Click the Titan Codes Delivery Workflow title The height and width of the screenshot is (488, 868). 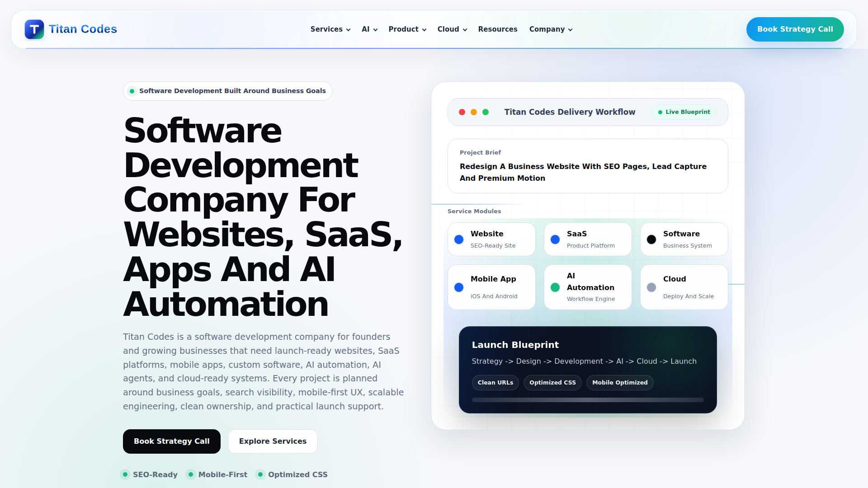pos(570,112)
